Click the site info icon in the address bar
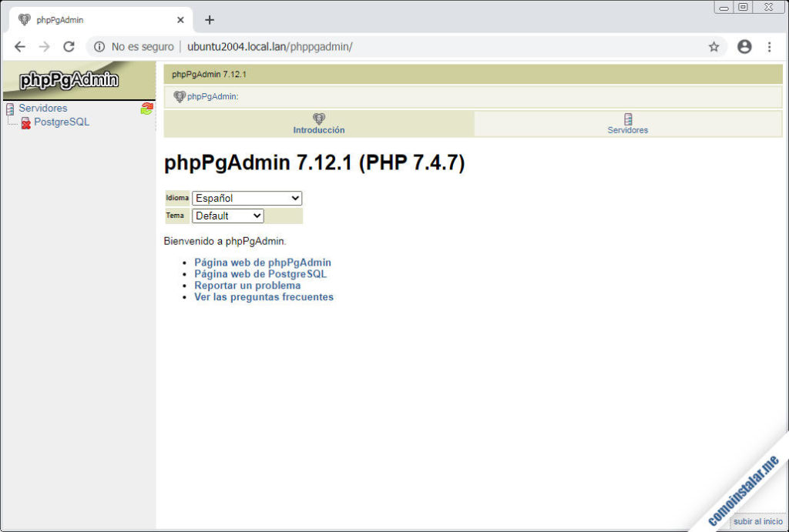The height and width of the screenshot is (532, 789). pos(99,46)
